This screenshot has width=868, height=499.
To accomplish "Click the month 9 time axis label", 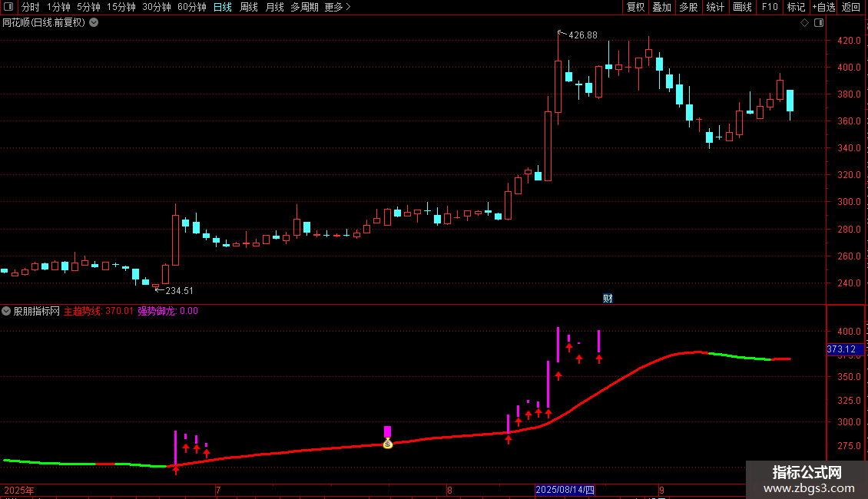I will 661,490.
